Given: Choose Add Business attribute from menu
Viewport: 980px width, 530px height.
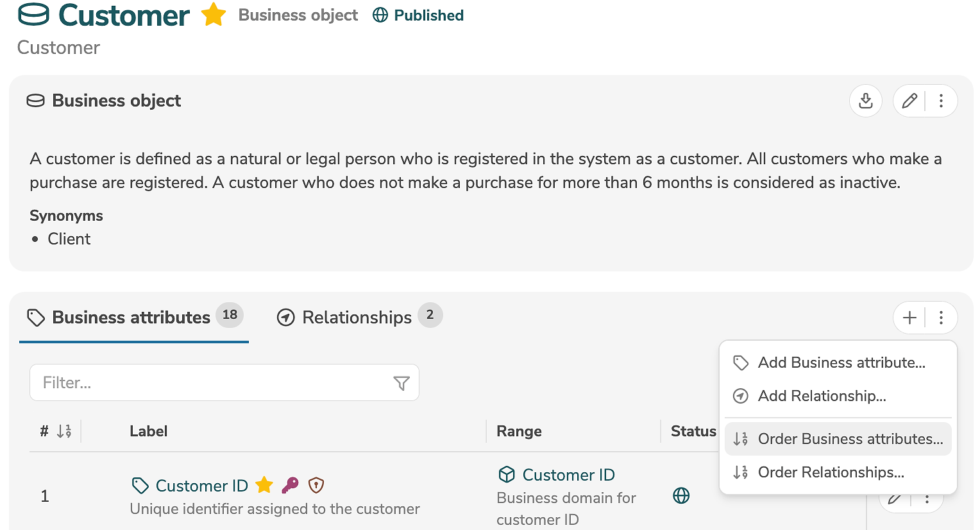Looking at the screenshot, I should coord(841,363).
